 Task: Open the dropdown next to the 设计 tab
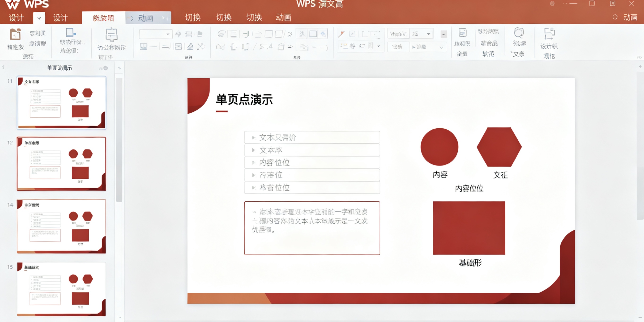coord(39,18)
